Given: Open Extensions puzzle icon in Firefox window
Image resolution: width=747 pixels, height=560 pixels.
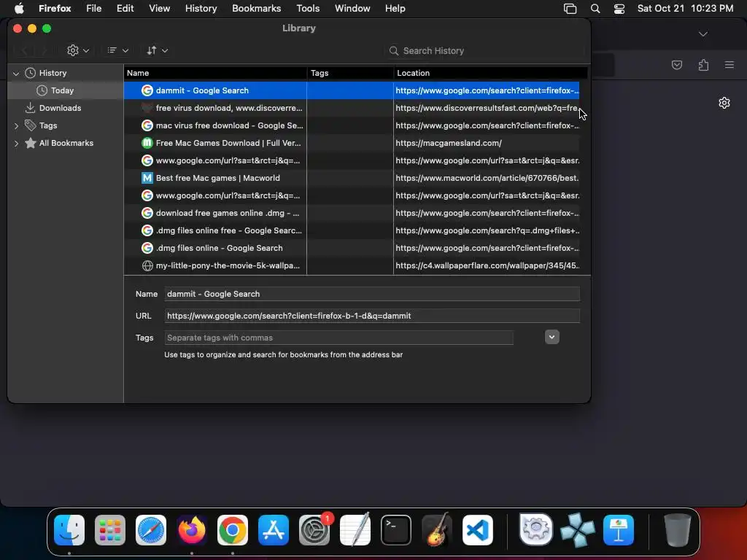Looking at the screenshot, I should coord(703,65).
